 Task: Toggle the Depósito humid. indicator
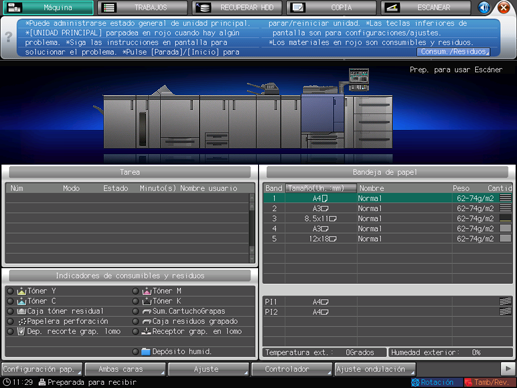[x=135, y=351]
